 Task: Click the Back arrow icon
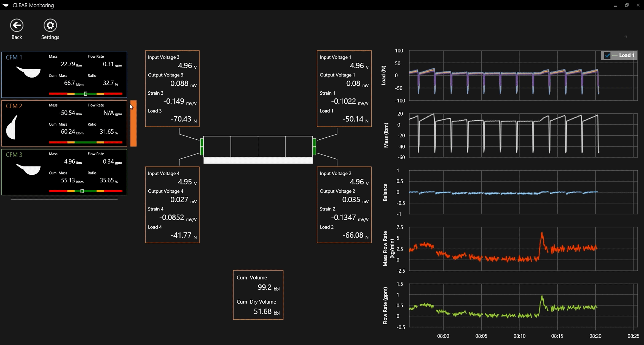pos(17,25)
